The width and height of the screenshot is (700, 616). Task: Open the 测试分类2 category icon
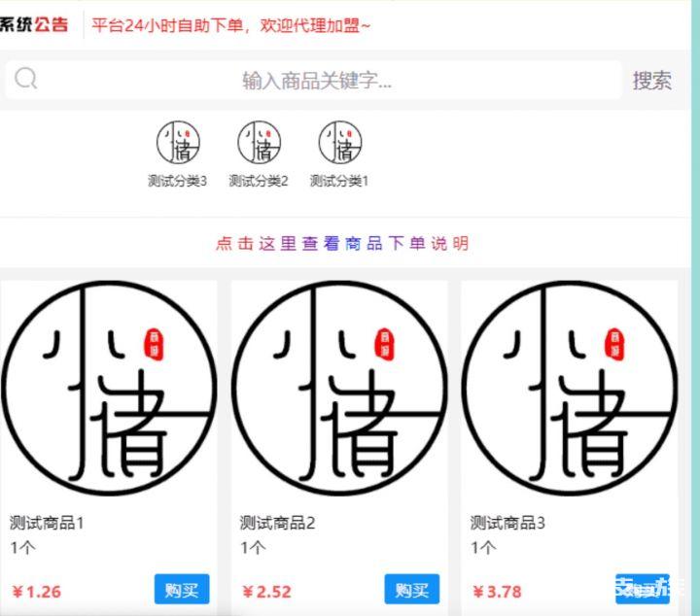[259, 142]
